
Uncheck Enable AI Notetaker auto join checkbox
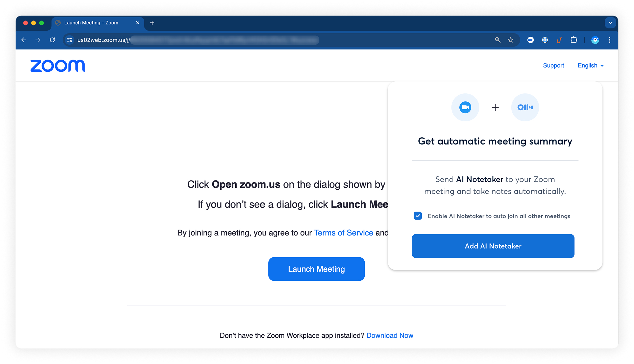click(x=418, y=216)
